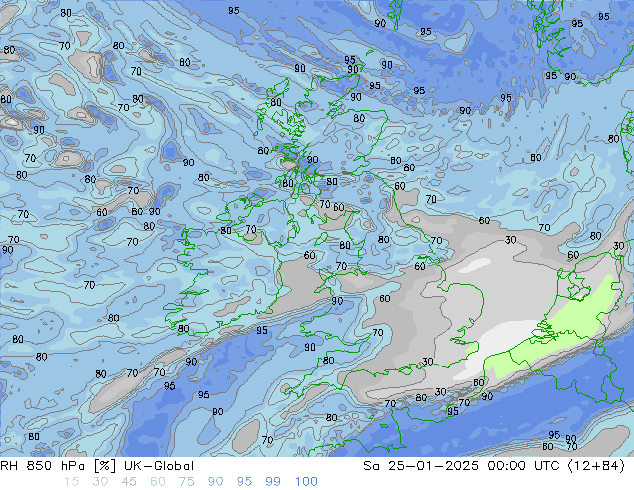
Task: Click legend value 90 in bottom color scale
Action: [x=216, y=482]
